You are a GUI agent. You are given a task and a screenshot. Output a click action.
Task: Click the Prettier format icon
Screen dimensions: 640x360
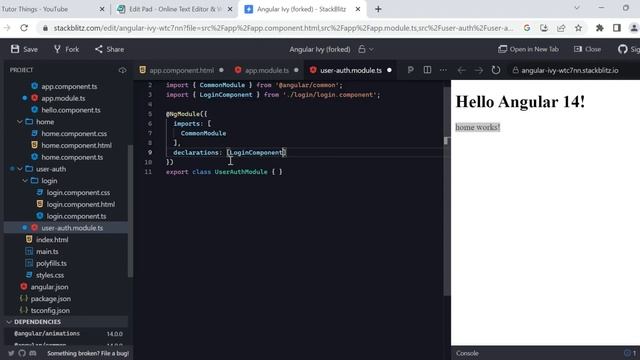[410, 70]
